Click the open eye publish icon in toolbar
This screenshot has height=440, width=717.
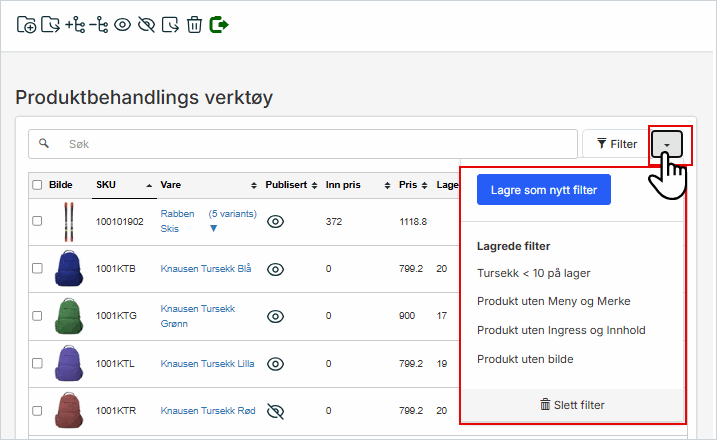click(x=123, y=25)
